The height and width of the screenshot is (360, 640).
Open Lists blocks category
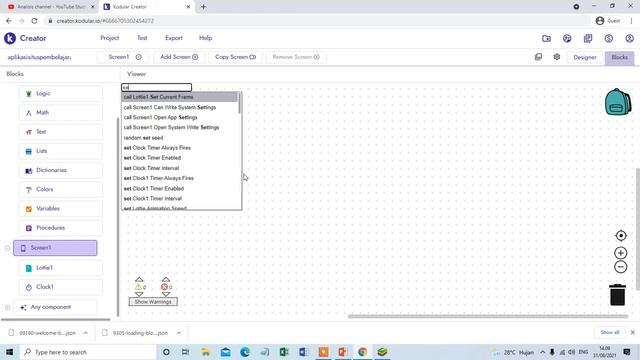(60, 151)
